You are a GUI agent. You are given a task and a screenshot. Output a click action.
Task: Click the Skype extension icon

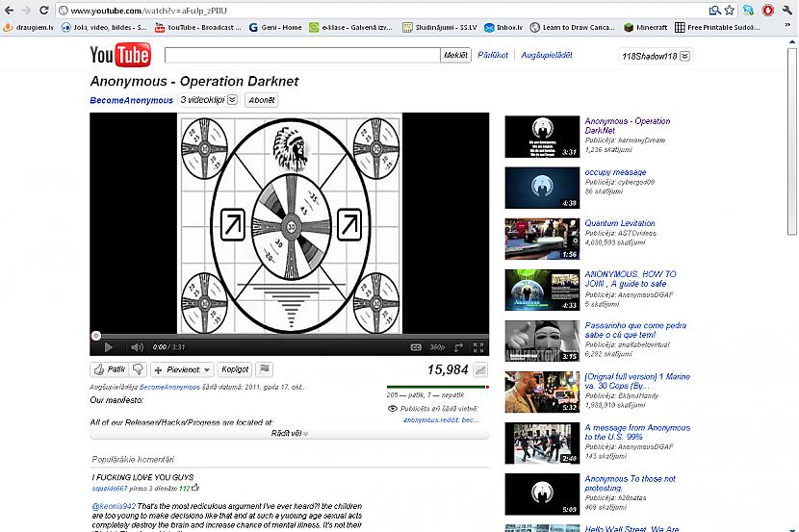tap(749, 11)
